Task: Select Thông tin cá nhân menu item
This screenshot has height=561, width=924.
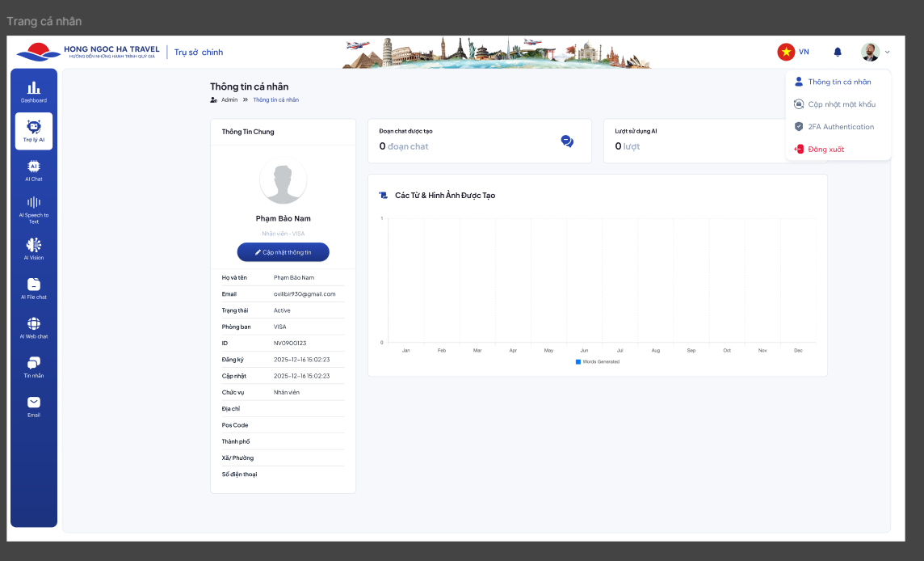Action: click(x=838, y=82)
